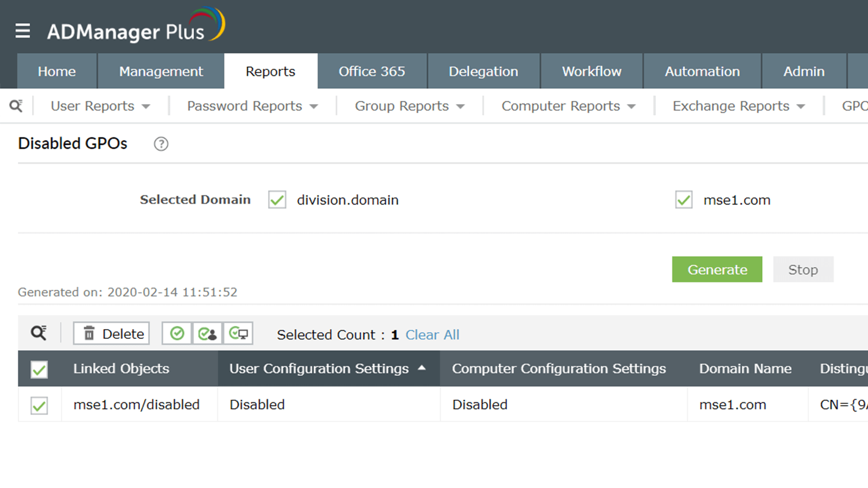Screen dimensions: 868x488
Task: Click the ADManager Plus logo
Action: point(136,26)
